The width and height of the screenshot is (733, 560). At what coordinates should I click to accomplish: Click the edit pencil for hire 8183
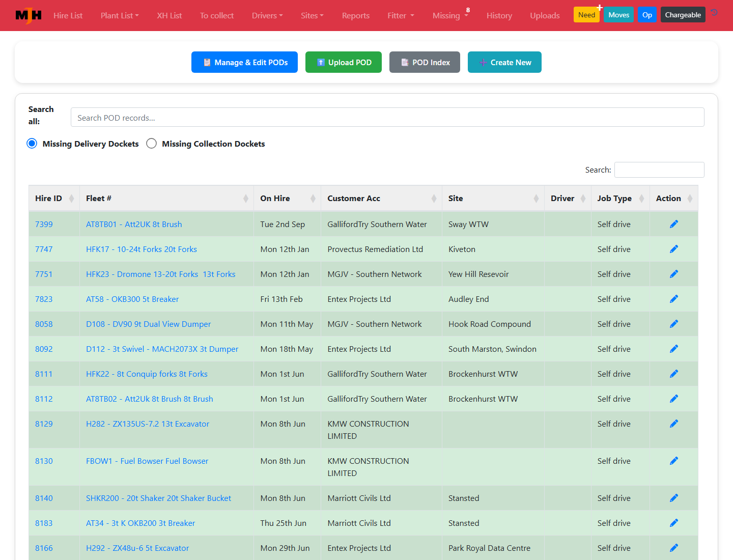674,523
